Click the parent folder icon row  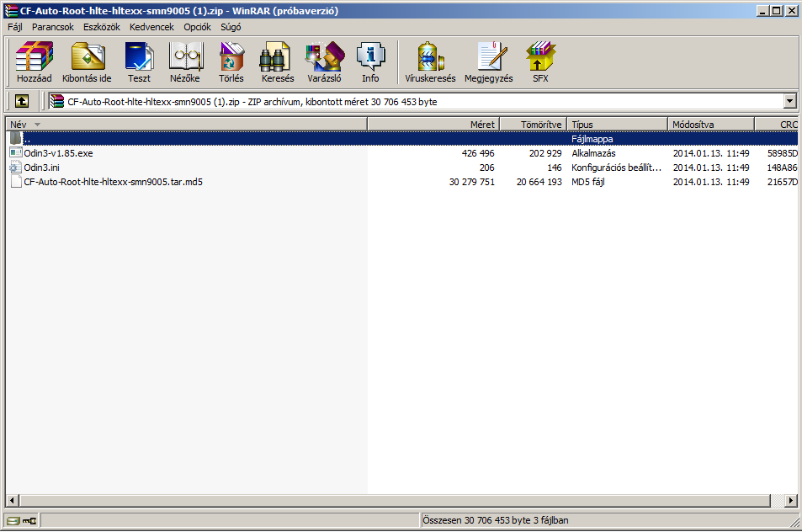pos(16,139)
